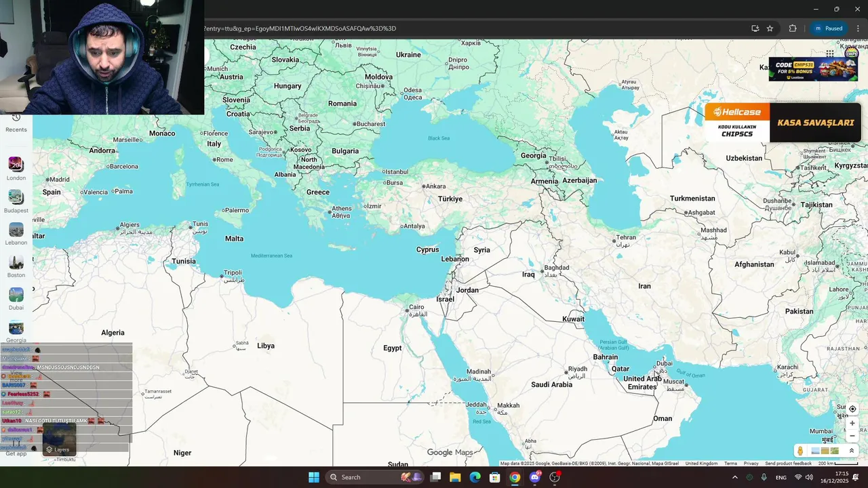Toggle the 200 km scale bar units
868x488 pixels.
(x=838, y=464)
